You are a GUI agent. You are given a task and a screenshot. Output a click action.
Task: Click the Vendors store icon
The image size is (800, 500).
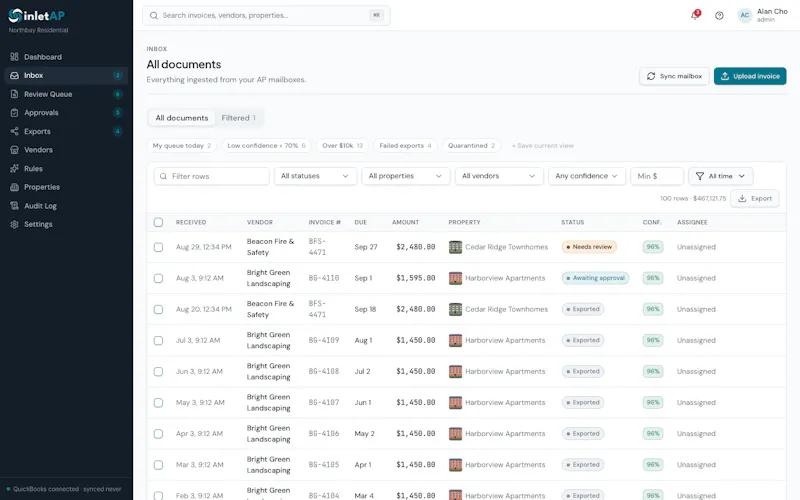point(14,150)
